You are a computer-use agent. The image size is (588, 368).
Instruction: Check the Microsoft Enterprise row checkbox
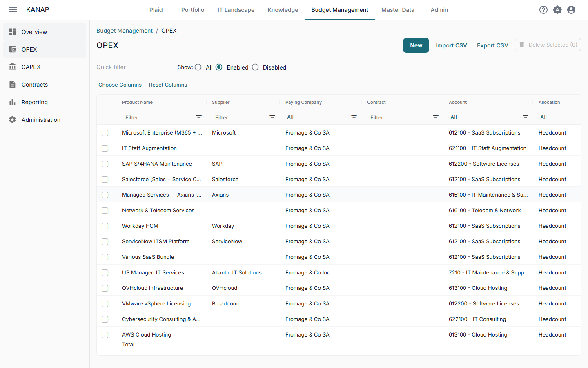(x=105, y=133)
